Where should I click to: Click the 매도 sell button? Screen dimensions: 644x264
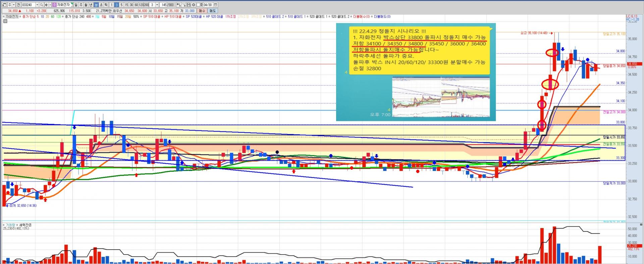(213, 11)
